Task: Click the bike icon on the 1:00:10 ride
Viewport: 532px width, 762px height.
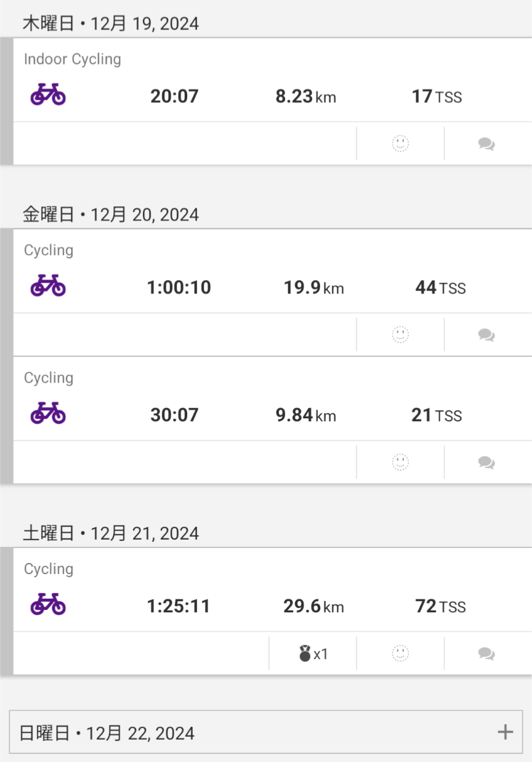Action: [x=48, y=286]
